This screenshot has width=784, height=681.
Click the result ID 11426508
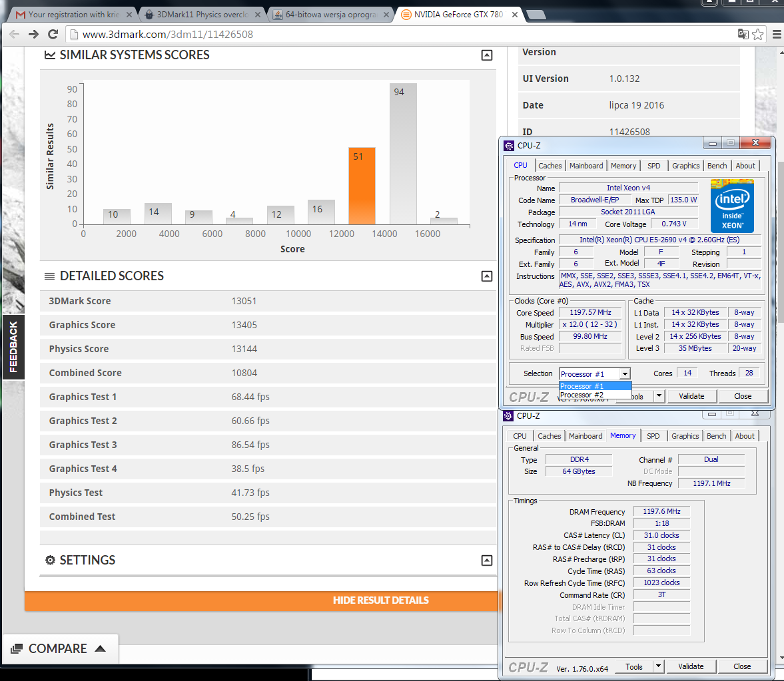click(x=629, y=132)
